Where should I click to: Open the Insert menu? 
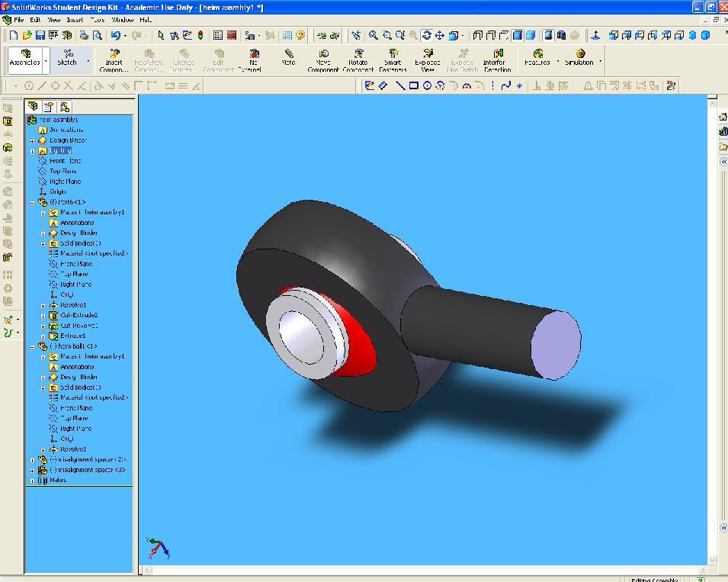point(75,20)
